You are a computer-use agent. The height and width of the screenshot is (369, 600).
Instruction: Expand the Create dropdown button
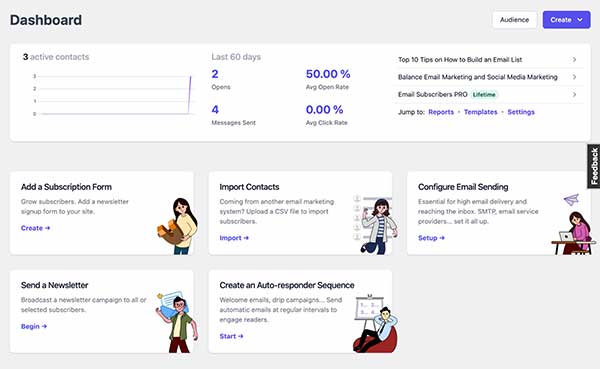[x=566, y=20]
